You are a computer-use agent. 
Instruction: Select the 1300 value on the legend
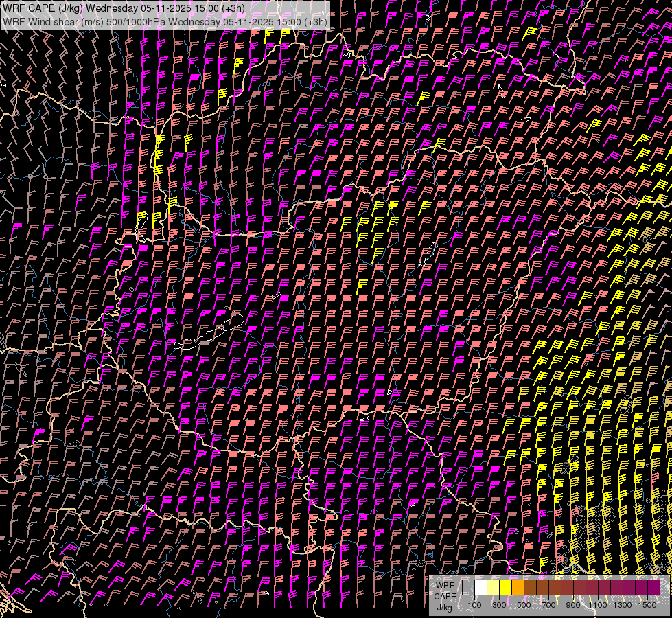click(623, 605)
